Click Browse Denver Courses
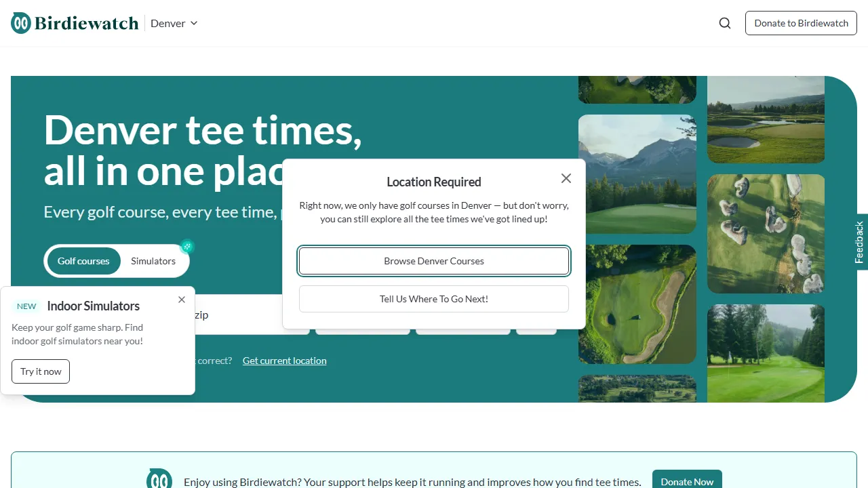The image size is (868, 488). pos(433,261)
